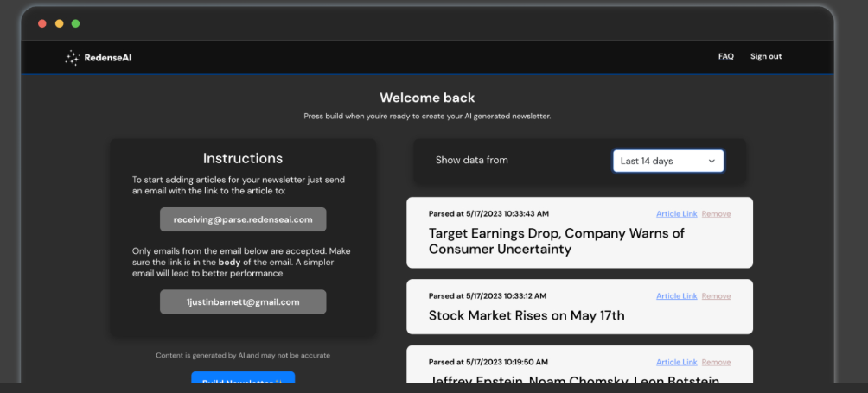Click the 1justinbarnett@gmail.com address box
The width and height of the screenshot is (868, 393).
coord(243,302)
